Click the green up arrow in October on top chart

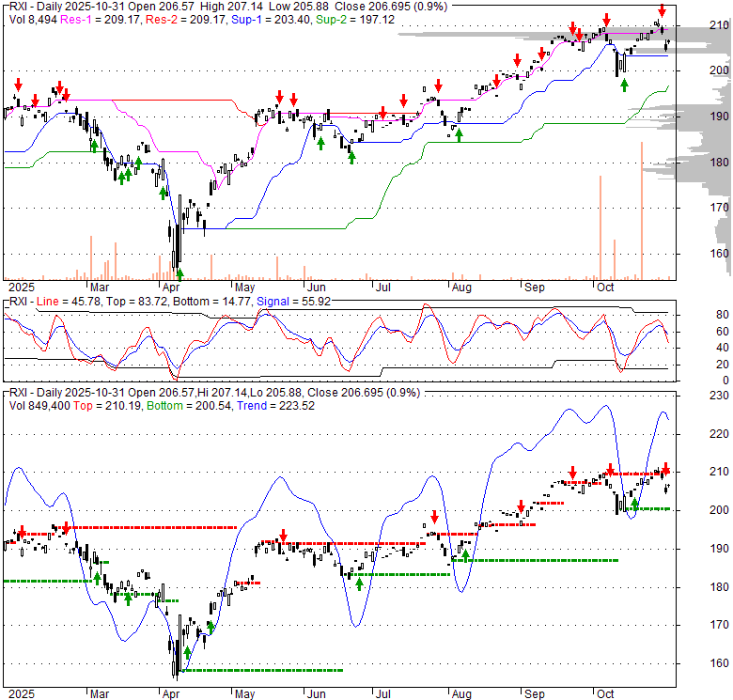625,85
